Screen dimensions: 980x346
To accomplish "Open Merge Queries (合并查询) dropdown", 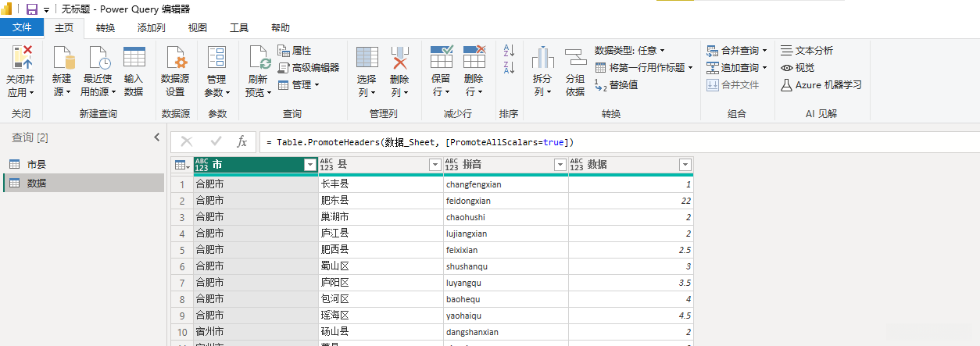I will (737, 51).
